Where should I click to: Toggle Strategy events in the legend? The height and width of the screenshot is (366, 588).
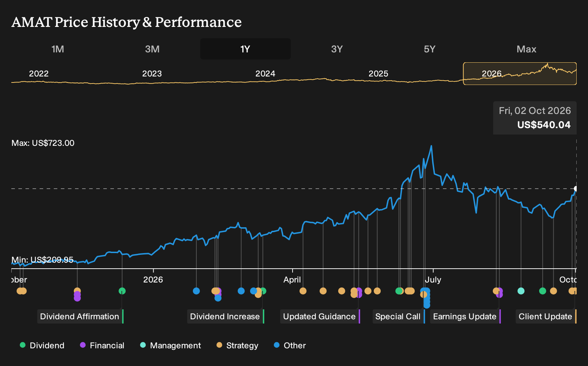(237, 345)
